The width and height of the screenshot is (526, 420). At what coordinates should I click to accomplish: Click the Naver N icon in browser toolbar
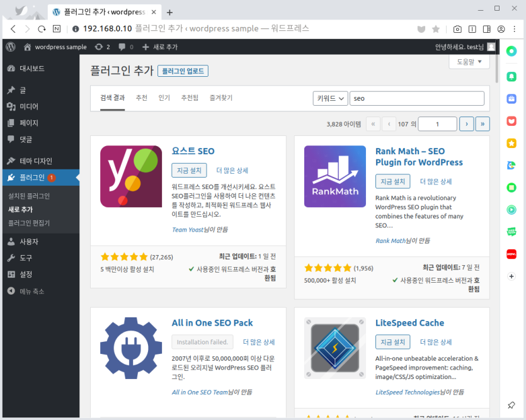point(57,29)
